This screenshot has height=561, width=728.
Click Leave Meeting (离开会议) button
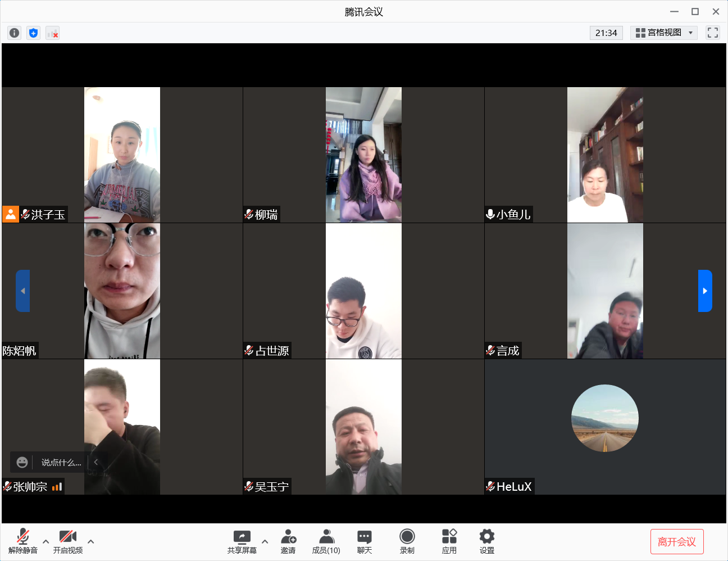pos(676,542)
